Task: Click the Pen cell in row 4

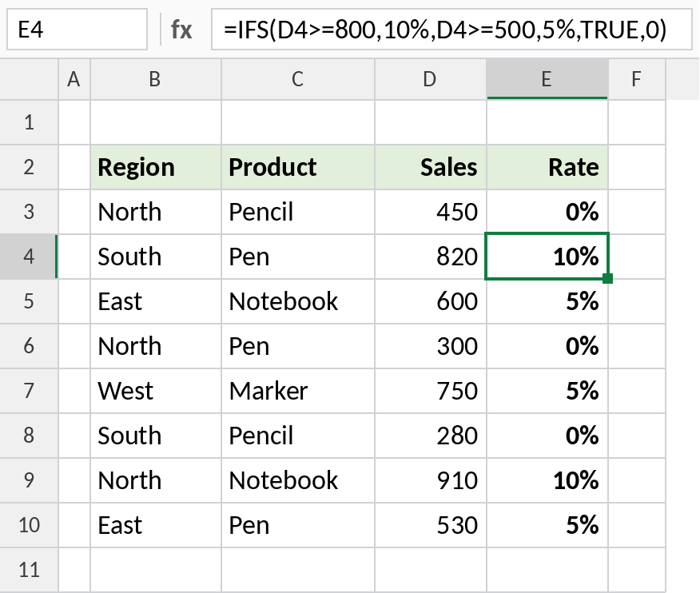Action: [x=298, y=257]
